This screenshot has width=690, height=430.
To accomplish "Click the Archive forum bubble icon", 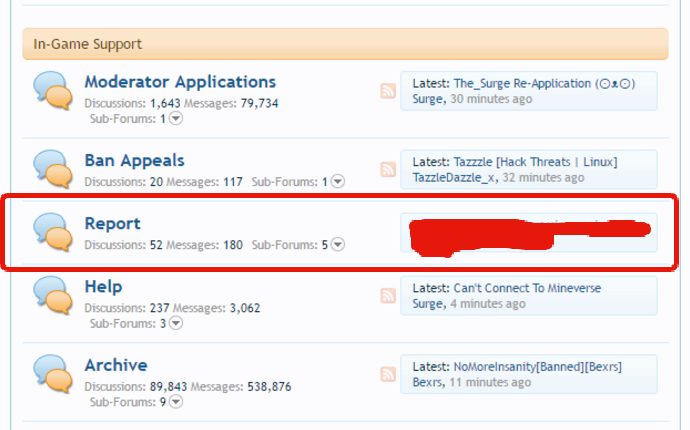I will coord(53,374).
